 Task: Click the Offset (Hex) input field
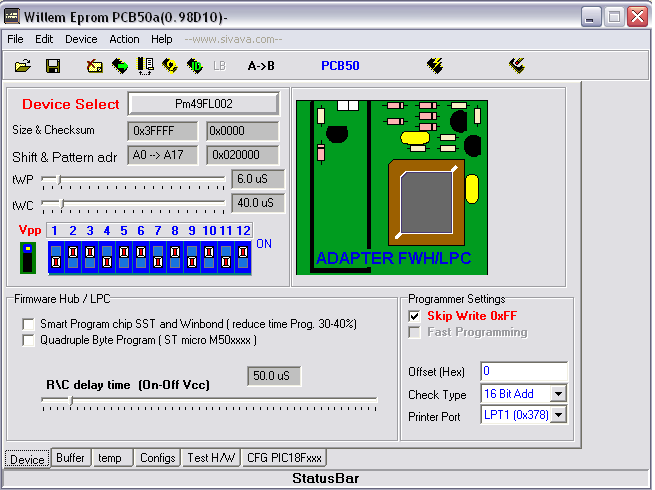(524, 371)
